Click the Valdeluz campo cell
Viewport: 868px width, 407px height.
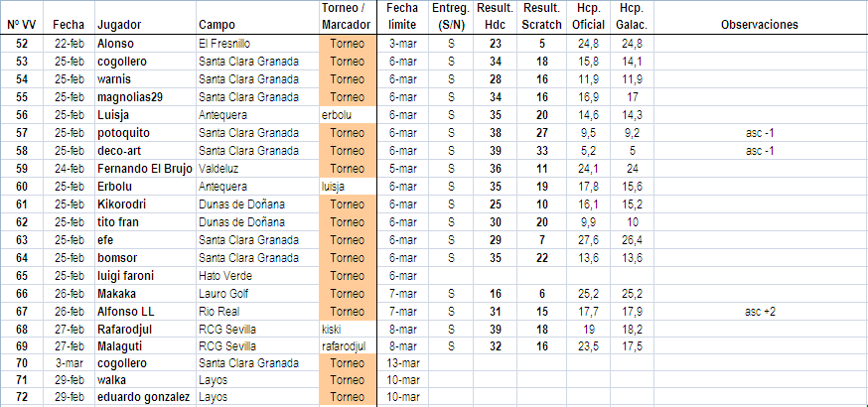tap(257, 169)
